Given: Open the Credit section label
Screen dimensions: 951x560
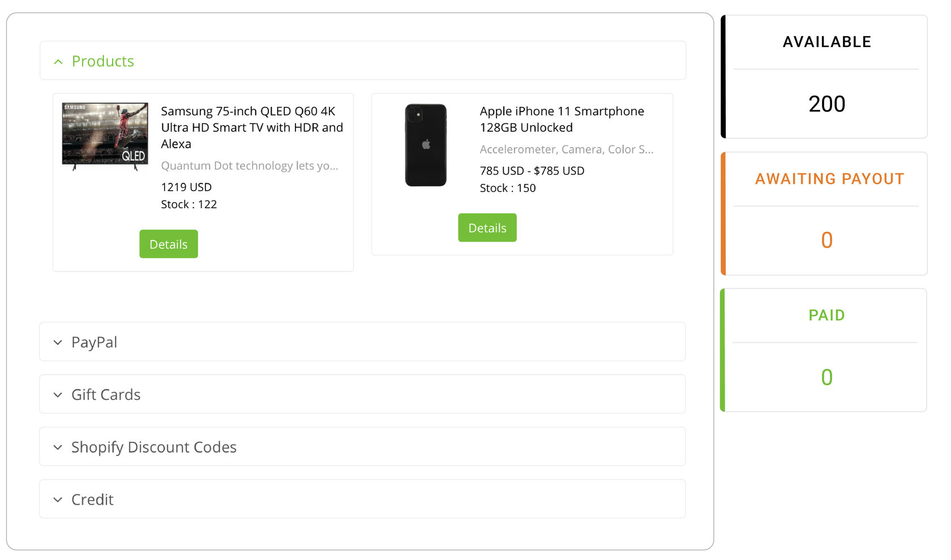Looking at the screenshot, I should point(92,500).
